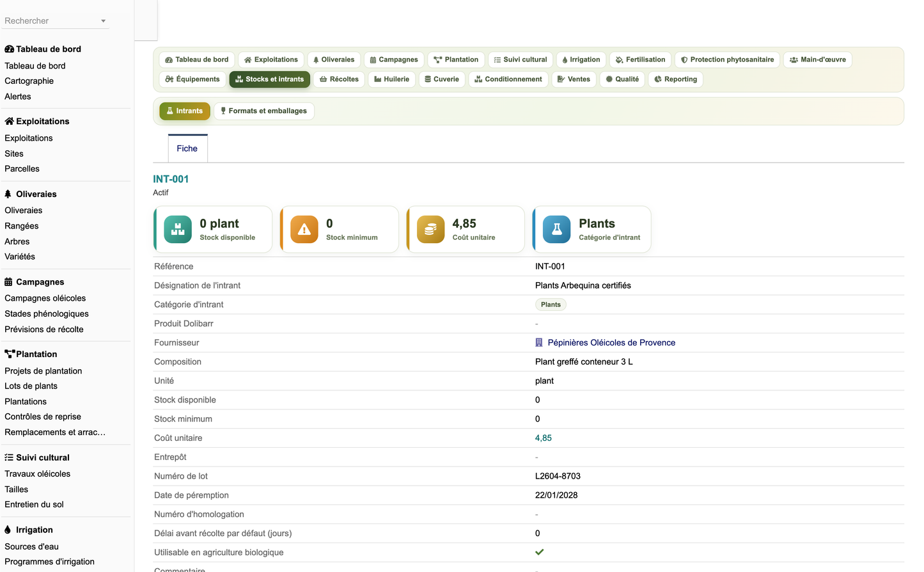Click the Campagnes sidebar calendar icon
924x572 pixels.
8,282
